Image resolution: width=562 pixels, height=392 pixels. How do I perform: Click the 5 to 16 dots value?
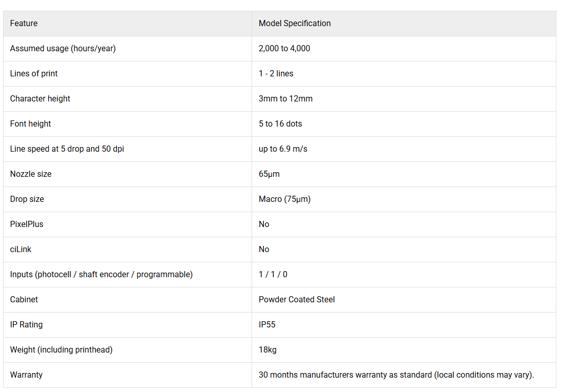coord(280,123)
